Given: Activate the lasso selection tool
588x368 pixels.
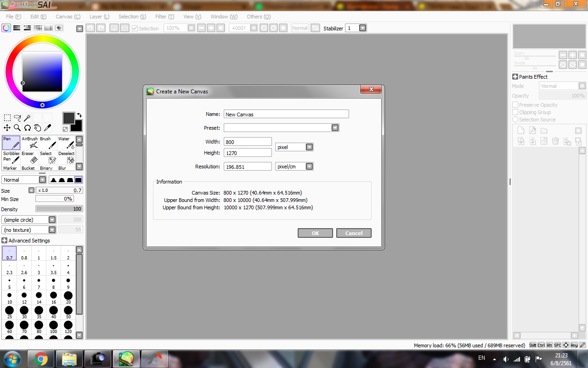Looking at the screenshot, I should [17, 118].
